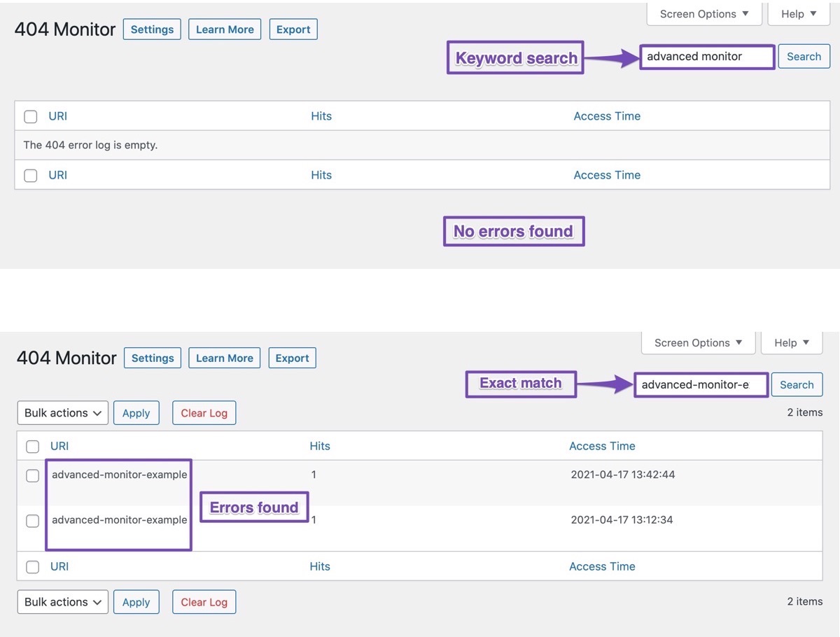Open Learn More in the 2-item 404 Monitor view
Screen dimensions: 840x637
(x=225, y=358)
